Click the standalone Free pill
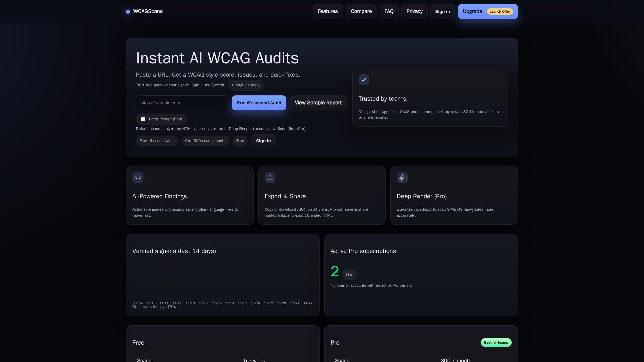Screen dimensions: 644x362 (240, 141)
